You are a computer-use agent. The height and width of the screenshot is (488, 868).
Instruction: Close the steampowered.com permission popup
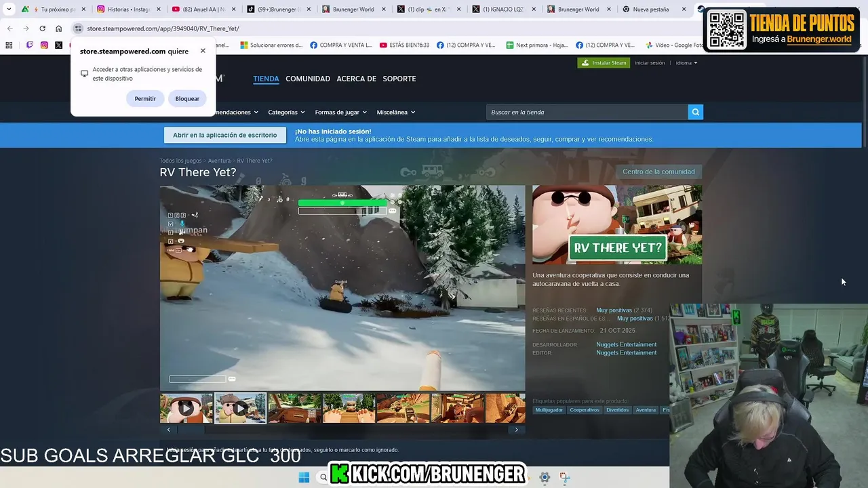pyautogui.click(x=203, y=51)
